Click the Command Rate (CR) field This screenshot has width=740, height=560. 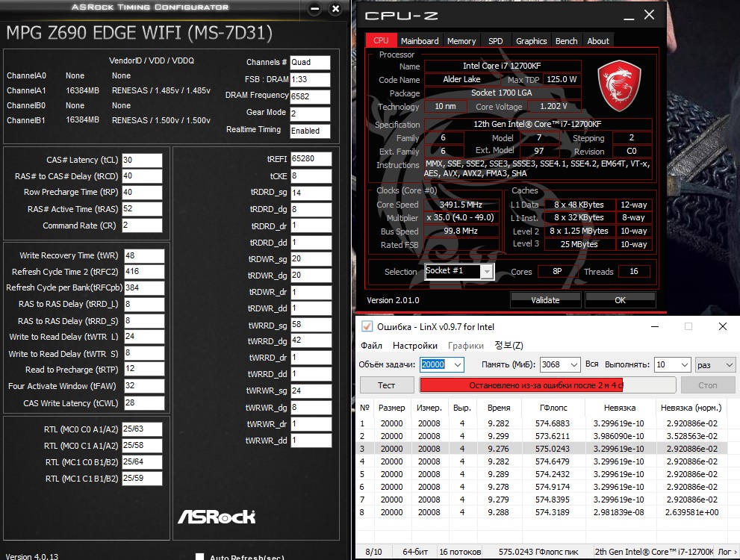click(x=142, y=225)
